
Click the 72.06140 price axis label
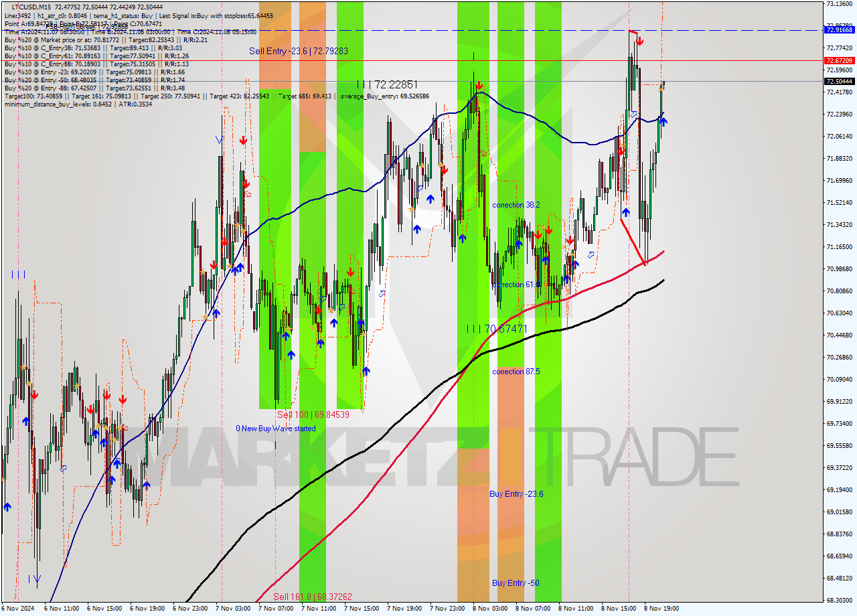click(840, 137)
